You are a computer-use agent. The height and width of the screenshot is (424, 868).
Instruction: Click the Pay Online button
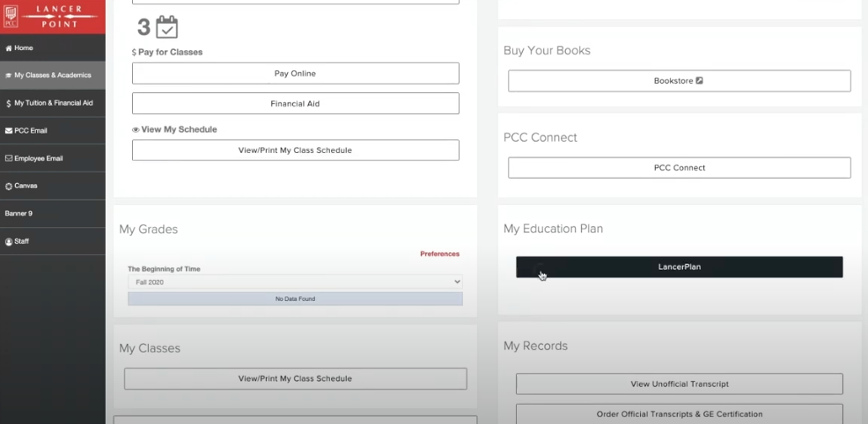(295, 74)
